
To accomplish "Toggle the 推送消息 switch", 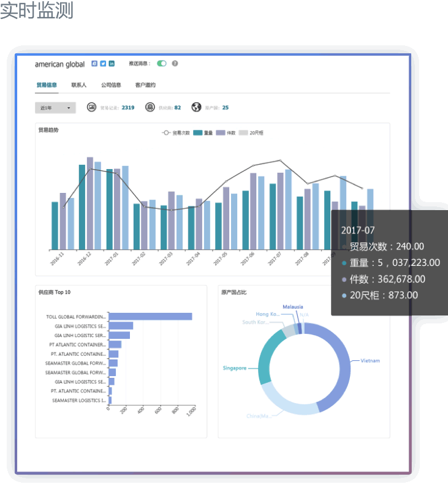I will click(x=162, y=64).
